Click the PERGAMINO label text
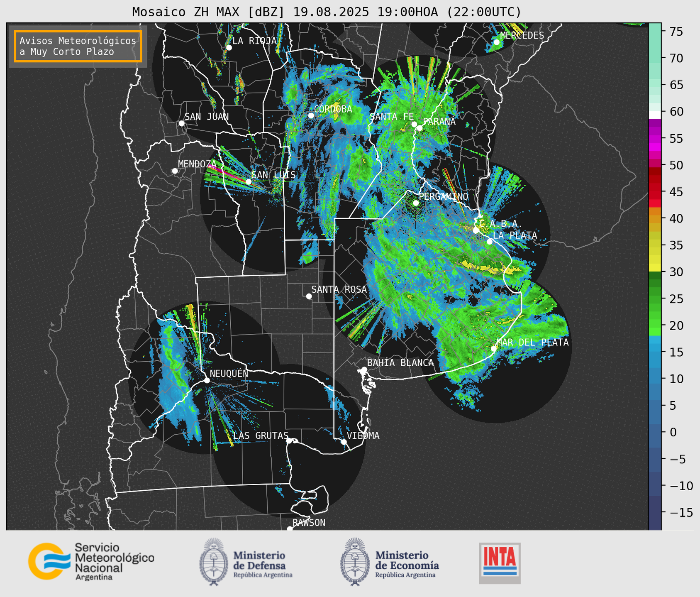This screenshot has width=700, height=597. [444, 196]
